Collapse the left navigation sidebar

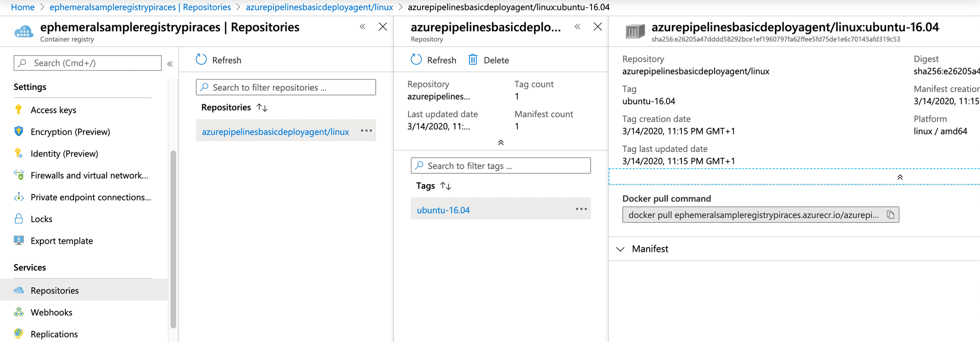(170, 64)
